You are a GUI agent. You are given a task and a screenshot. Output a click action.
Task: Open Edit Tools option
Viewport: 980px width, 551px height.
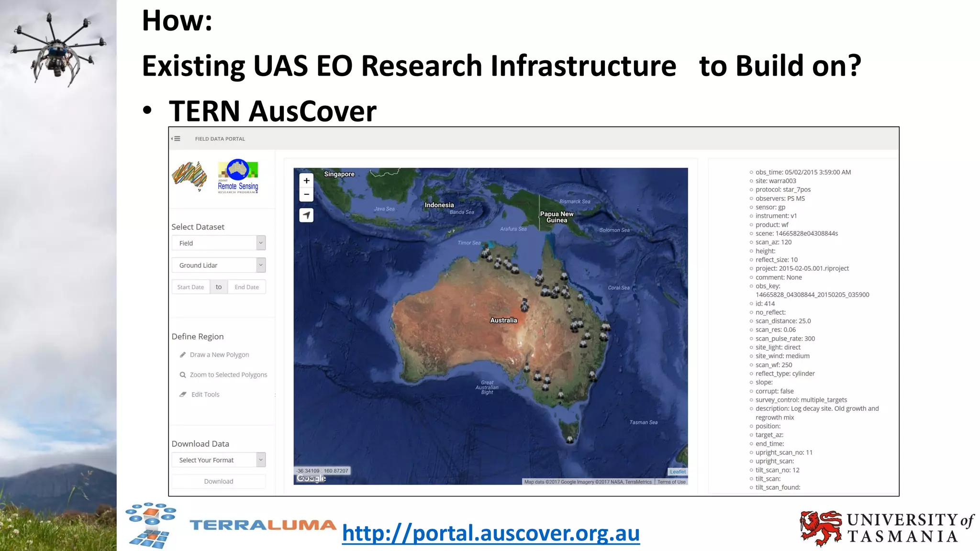point(205,395)
